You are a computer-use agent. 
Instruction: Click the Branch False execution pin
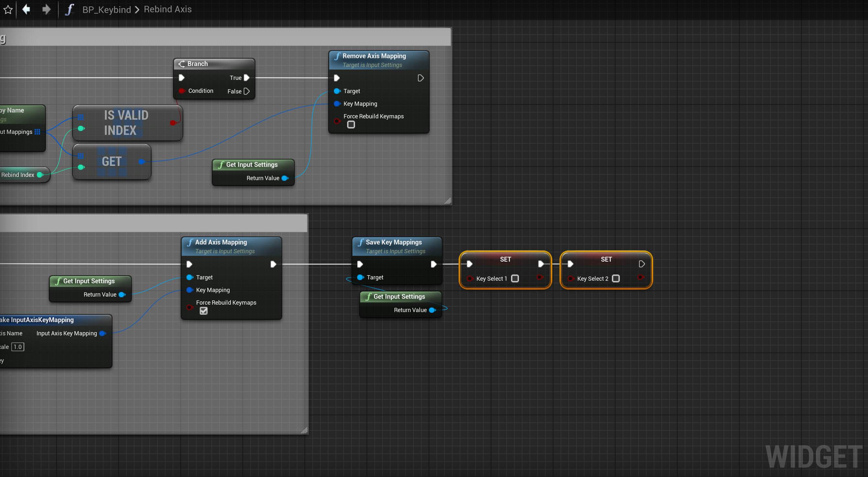tap(247, 91)
